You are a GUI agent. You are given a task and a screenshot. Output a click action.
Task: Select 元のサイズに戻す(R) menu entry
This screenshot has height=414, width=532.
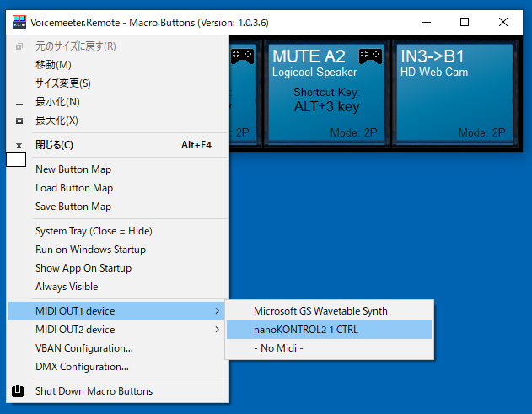click(x=117, y=46)
